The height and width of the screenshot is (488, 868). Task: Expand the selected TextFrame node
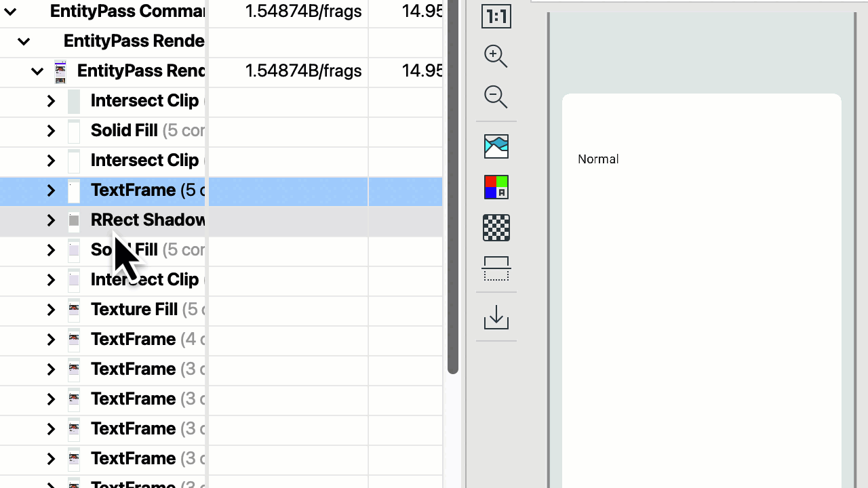(x=51, y=190)
